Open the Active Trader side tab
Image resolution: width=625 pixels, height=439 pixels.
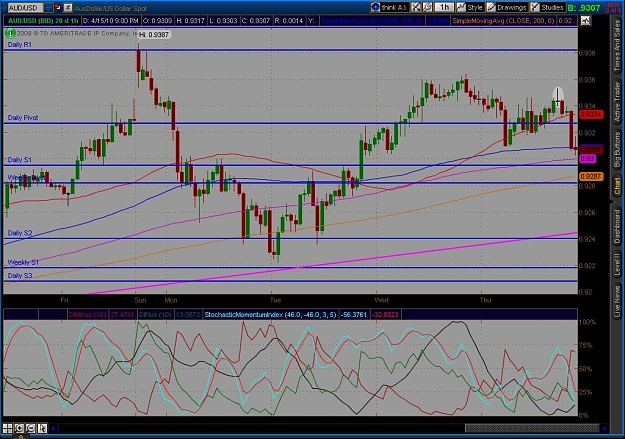coord(617,102)
